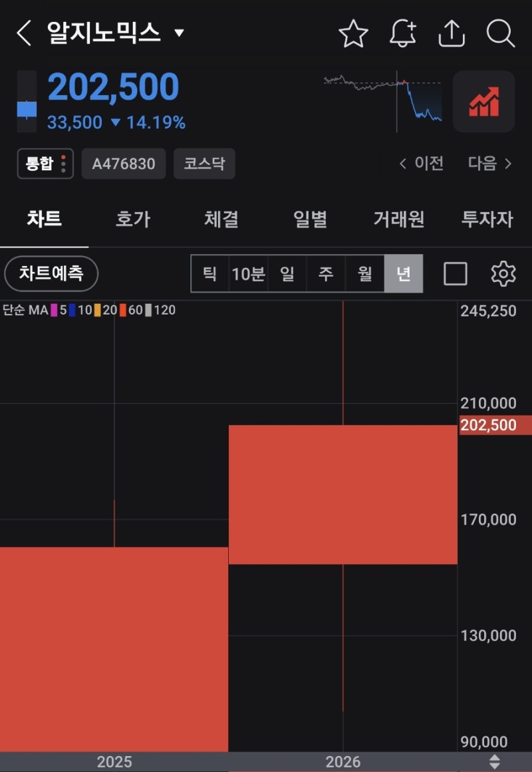Tap the 245,250 axis label

[488, 311]
